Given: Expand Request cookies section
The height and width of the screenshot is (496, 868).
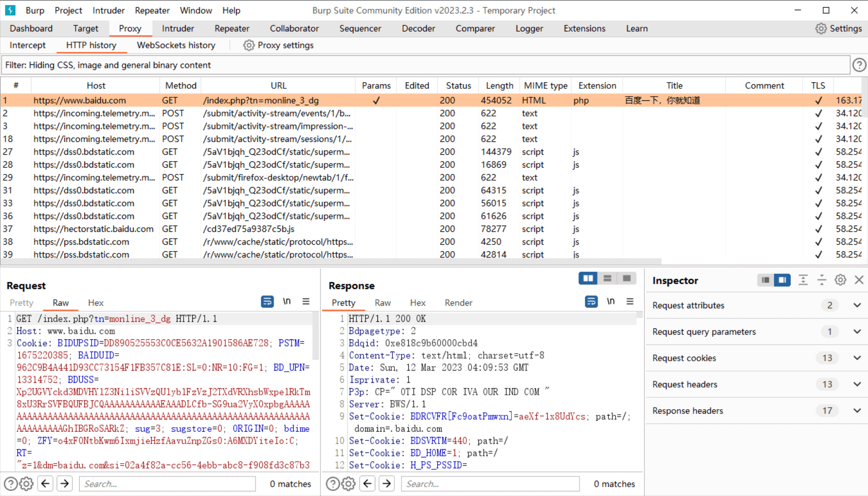Looking at the screenshot, I should click(x=857, y=358).
